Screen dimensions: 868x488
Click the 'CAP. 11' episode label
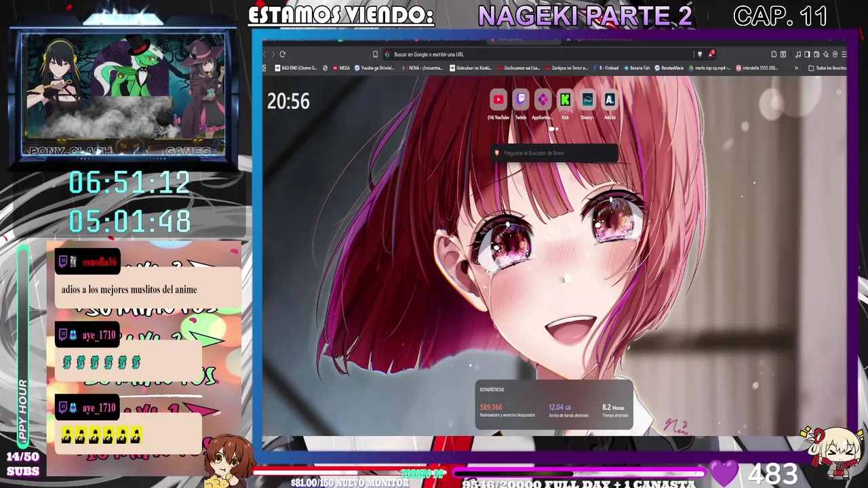[x=781, y=16]
